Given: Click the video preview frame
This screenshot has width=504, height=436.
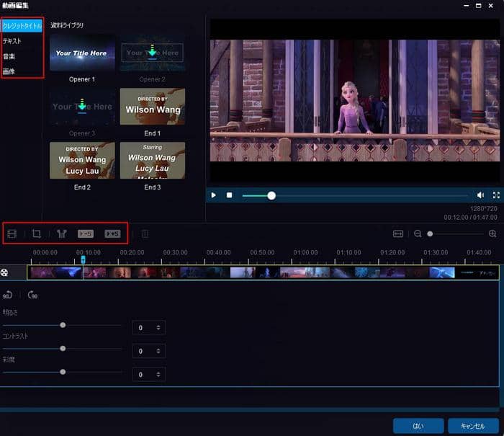Looking at the screenshot, I should pos(354,100).
